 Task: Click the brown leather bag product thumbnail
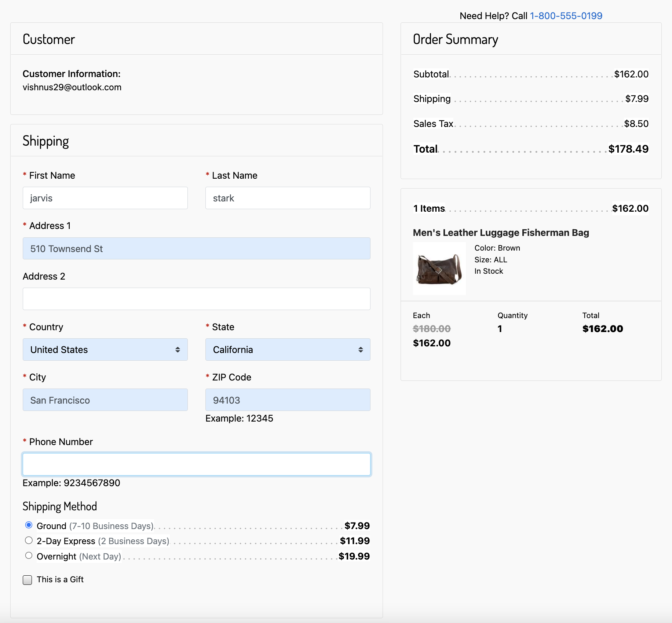click(x=439, y=269)
